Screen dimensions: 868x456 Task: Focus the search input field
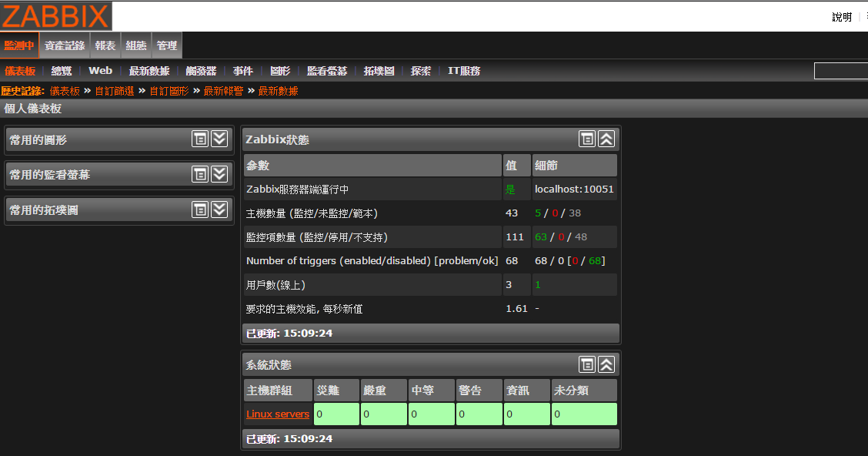[841, 71]
